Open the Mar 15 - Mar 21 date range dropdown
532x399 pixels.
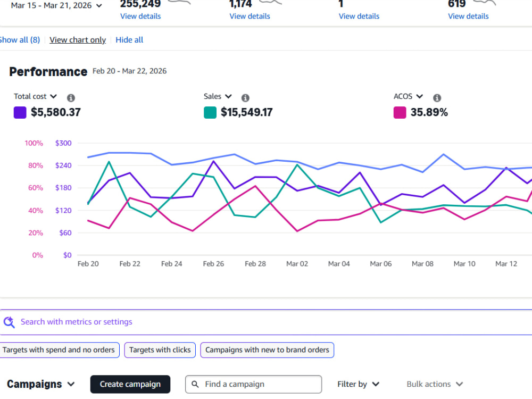coord(56,5)
